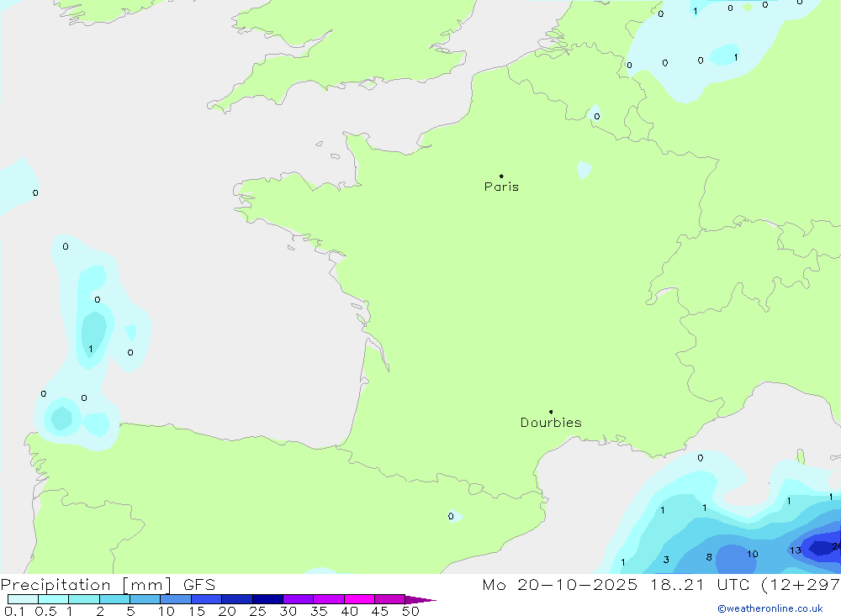This screenshot has height=616, width=841.
Task: Pick the 5–10 mm legend color swatch
Action: pyautogui.click(x=145, y=599)
